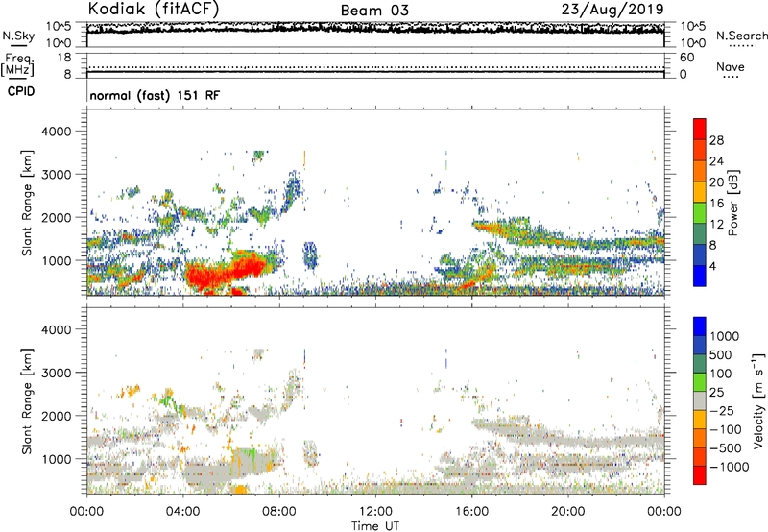Click the '60' tick on the Nave axis

coord(687,58)
